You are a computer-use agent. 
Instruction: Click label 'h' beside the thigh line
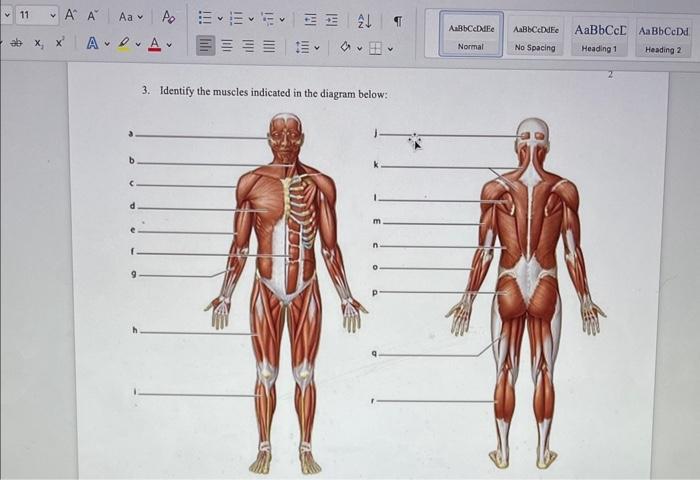coord(135,330)
